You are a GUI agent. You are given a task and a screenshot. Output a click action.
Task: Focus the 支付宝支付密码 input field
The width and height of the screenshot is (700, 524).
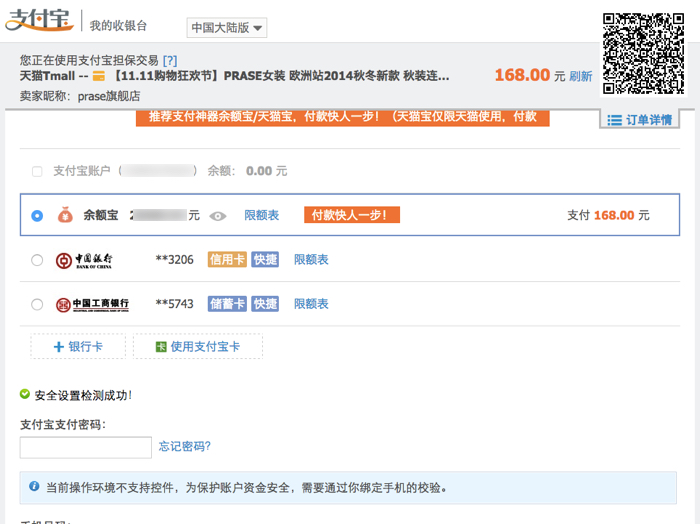click(86, 447)
